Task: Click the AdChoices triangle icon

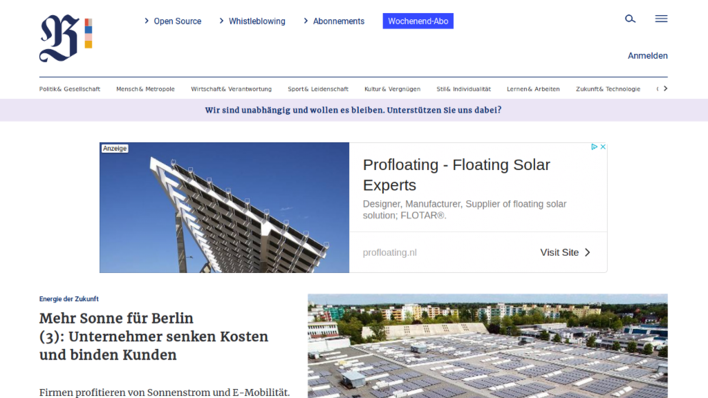Action: (594, 147)
